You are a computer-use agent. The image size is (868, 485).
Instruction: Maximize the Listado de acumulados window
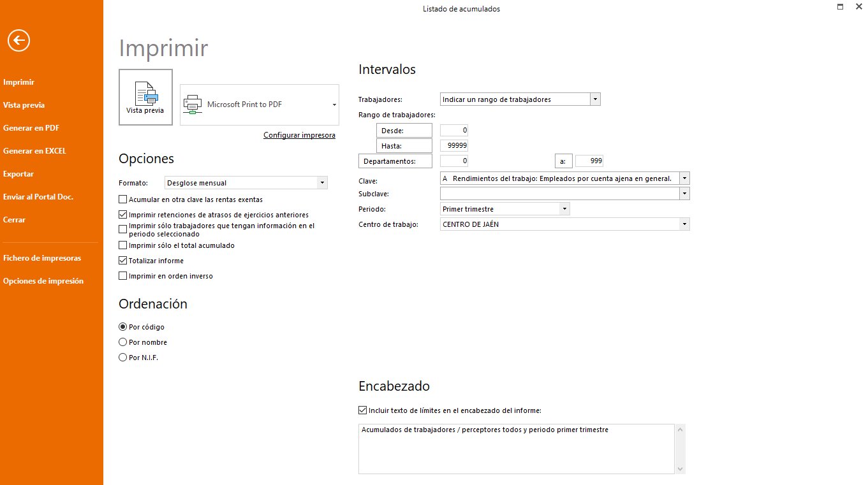click(841, 6)
